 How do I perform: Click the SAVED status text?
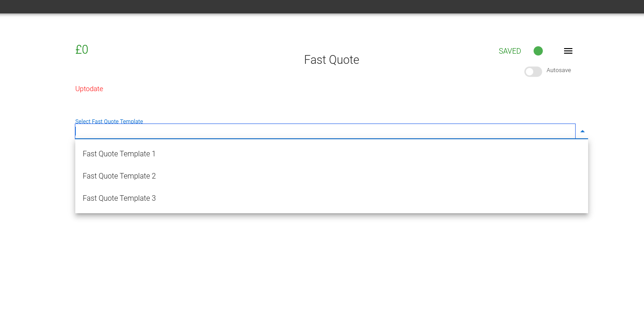510,51
